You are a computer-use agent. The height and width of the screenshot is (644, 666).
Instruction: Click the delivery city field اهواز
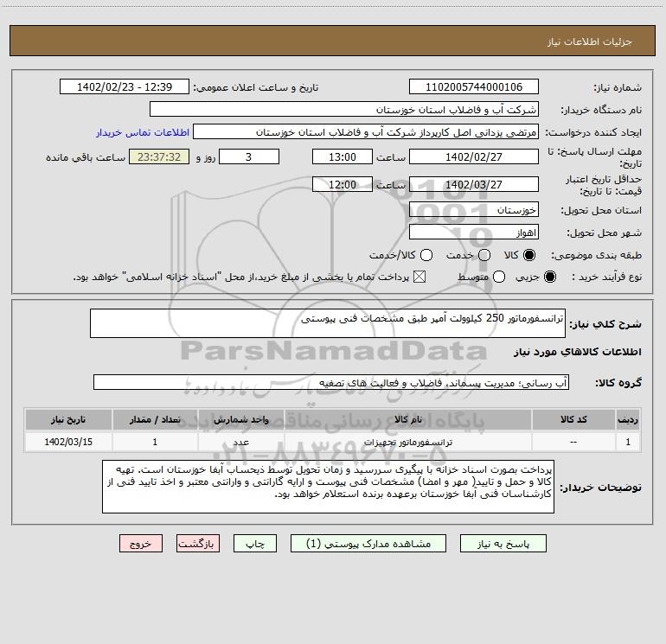point(474,233)
